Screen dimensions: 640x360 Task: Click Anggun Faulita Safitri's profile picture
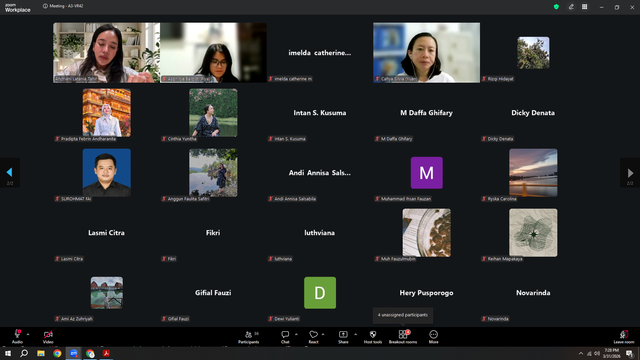pos(213,173)
